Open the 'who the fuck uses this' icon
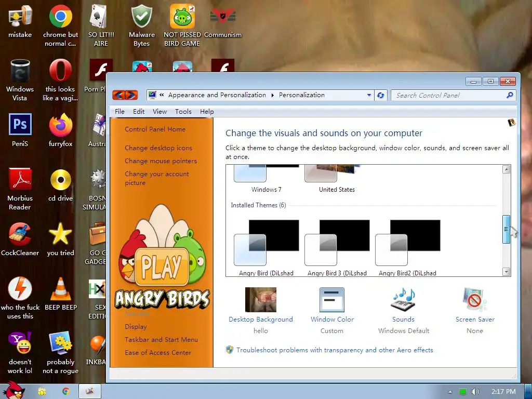The image size is (532, 399). pyautogui.click(x=20, y=298)
